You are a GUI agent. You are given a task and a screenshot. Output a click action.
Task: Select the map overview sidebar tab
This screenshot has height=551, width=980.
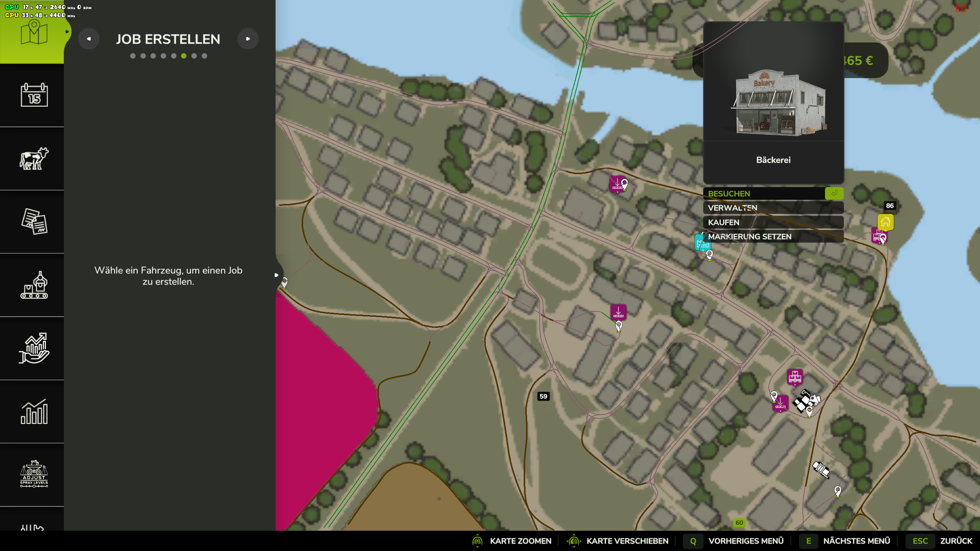(x=34, y=32)
